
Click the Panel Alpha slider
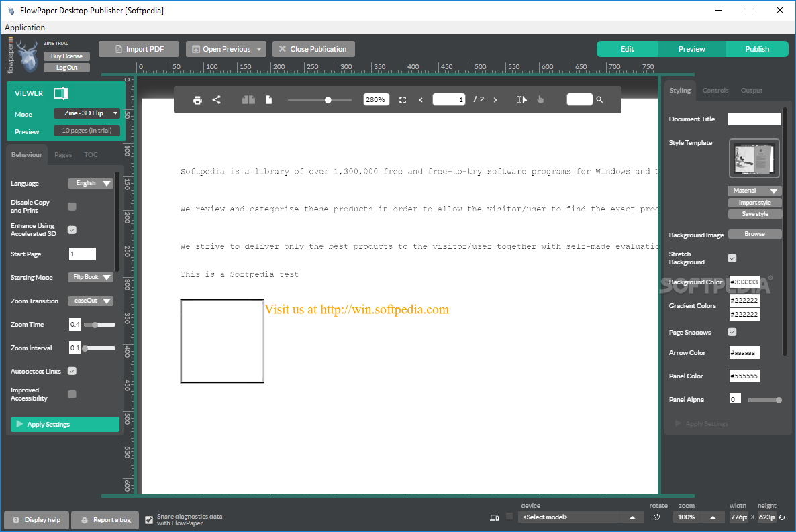(x=764, y=400)
